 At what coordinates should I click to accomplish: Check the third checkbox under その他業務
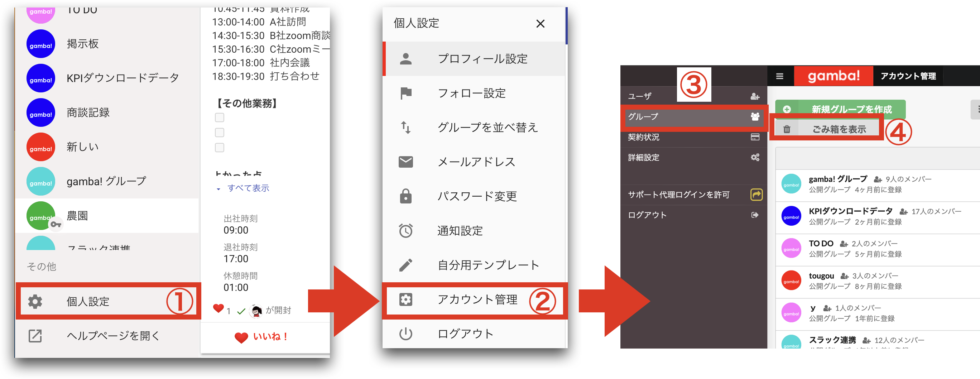click(x=220, y=147)
